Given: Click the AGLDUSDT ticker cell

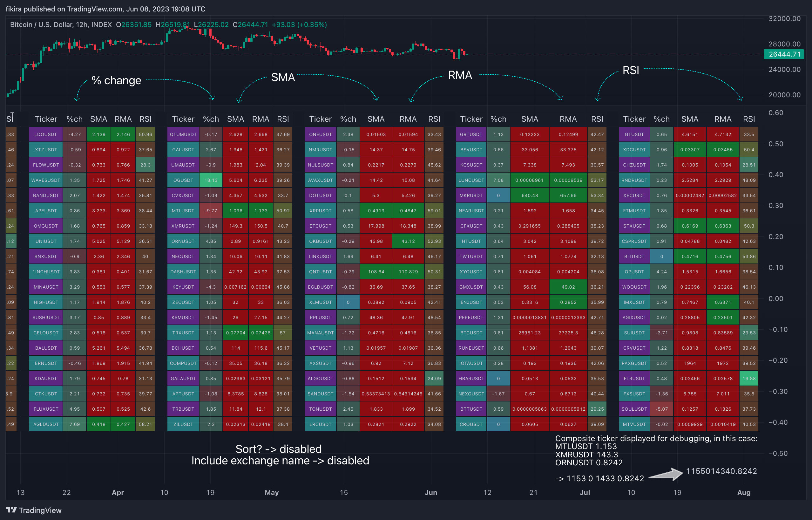Looking at the screenshot, I should (x=46, y=424).
